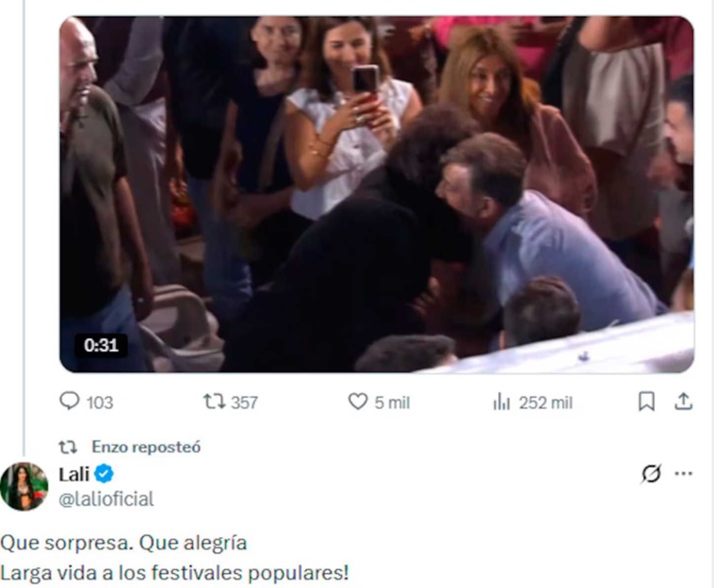This screenshot has height=588, width=714.
Task: Click Lali's blue verified badge
Action: point(106,475)
